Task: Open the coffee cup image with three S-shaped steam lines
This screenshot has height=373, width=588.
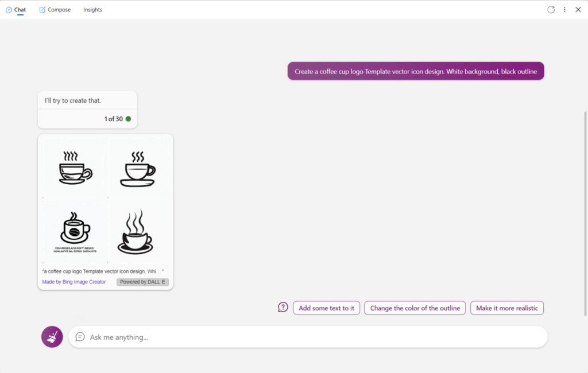Action: pos(138,168)
